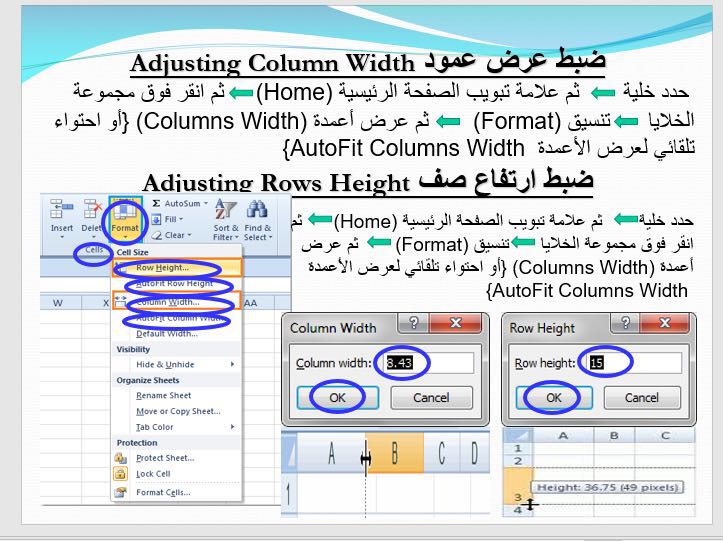Image resolution: width=723 pixels, height=541 pixels.
Task: Choose Row Height from the Format menu
Action: pos(162,269)
